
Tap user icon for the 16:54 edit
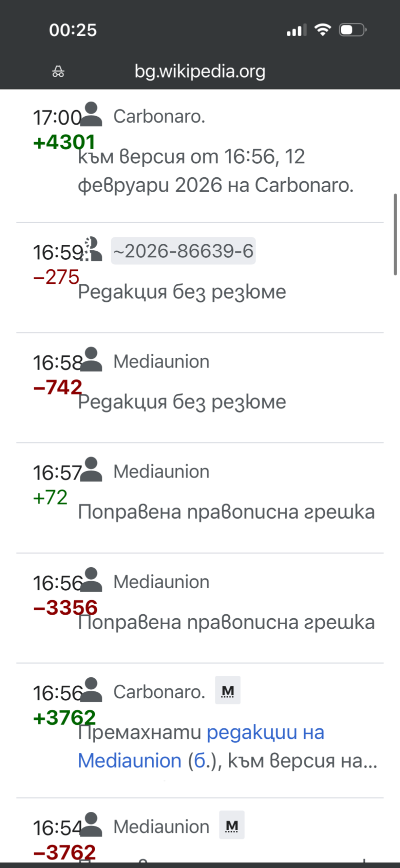pos(91,824)
